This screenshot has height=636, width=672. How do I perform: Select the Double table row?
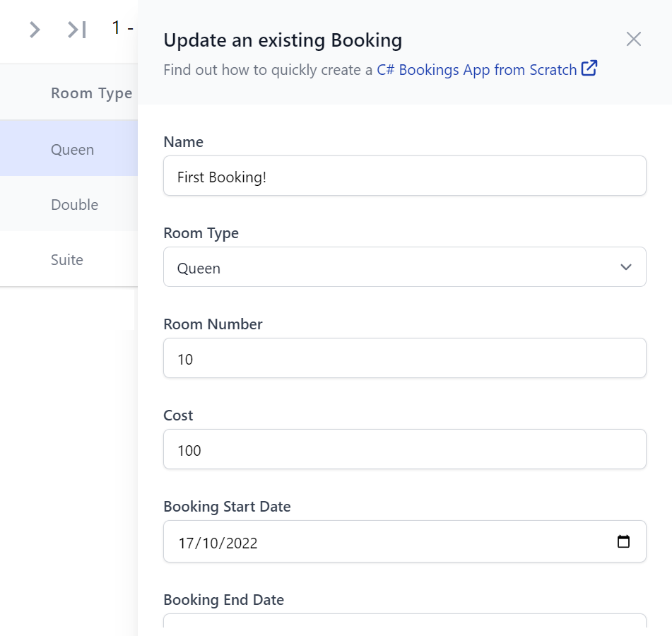click(69, 204)
